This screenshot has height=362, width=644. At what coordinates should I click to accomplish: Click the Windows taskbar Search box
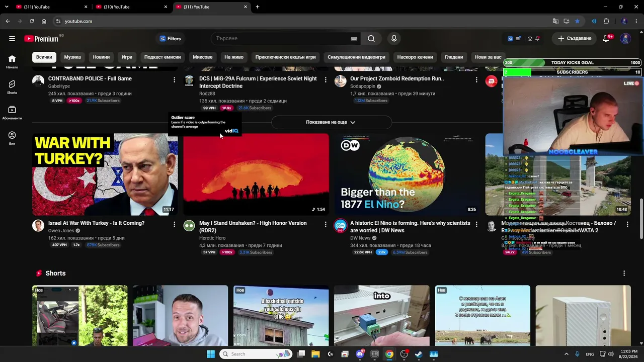[257, 354]
